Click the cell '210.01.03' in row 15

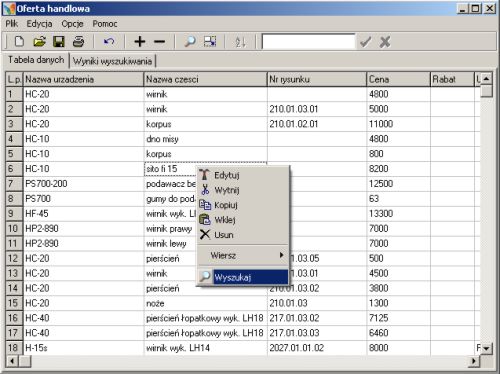[x=317, y=303]
